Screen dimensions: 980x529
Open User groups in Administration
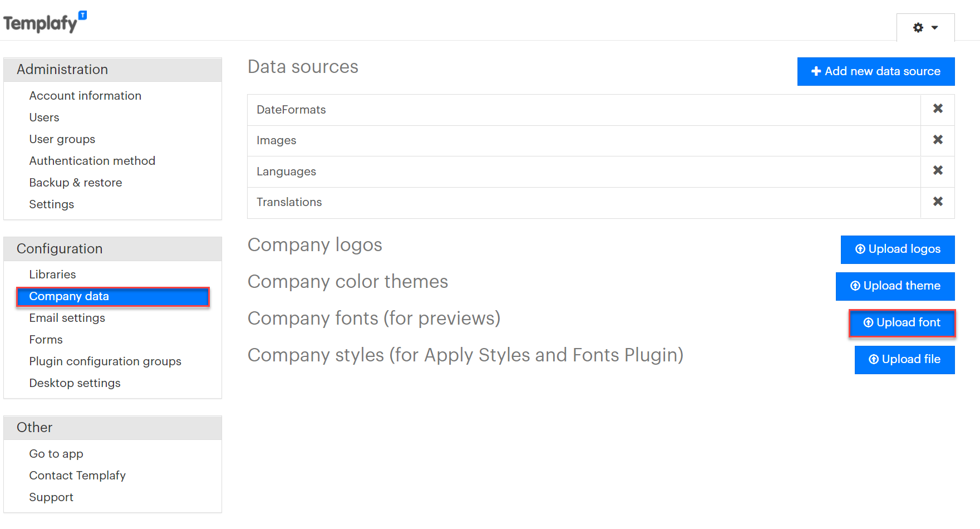[x=62, y=139]
